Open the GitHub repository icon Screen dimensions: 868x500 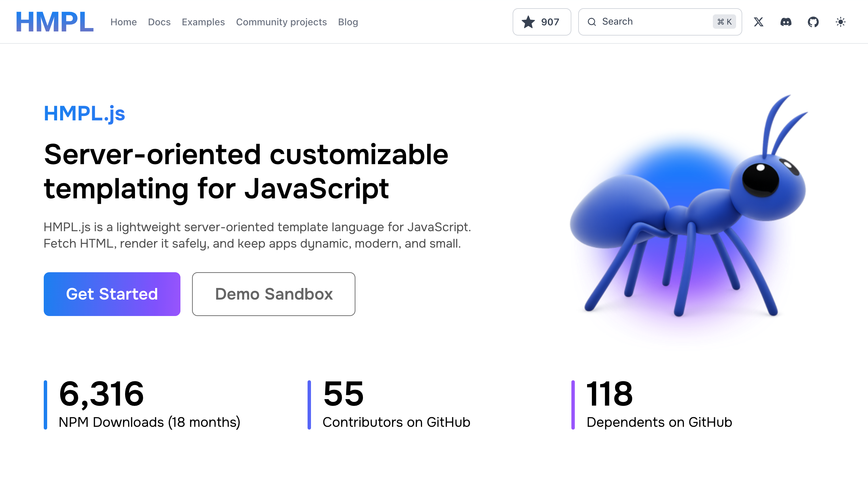(x=813, y=22)
